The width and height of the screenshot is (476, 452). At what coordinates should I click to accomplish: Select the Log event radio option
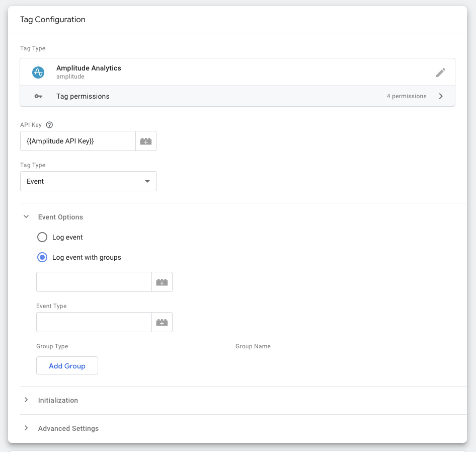tap(43, 237)
